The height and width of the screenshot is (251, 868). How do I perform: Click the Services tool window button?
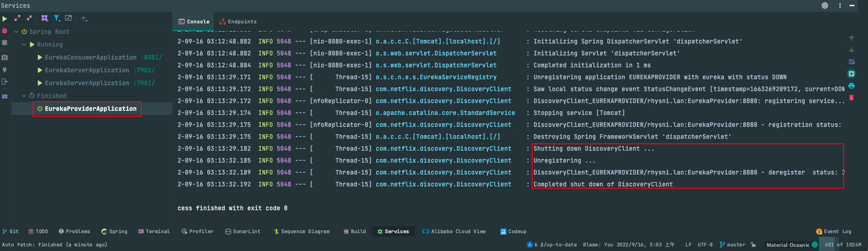[393, 231]
